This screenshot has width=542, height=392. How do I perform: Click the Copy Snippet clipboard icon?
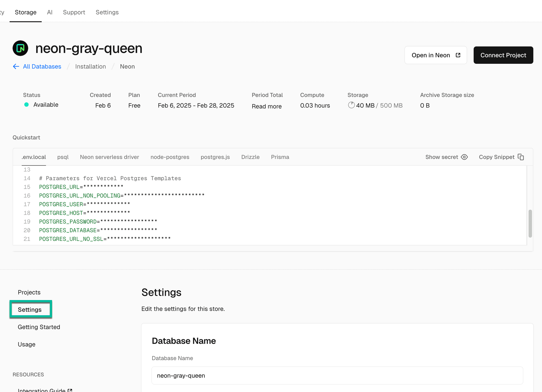pyautogui.click(x=521, y=157)
